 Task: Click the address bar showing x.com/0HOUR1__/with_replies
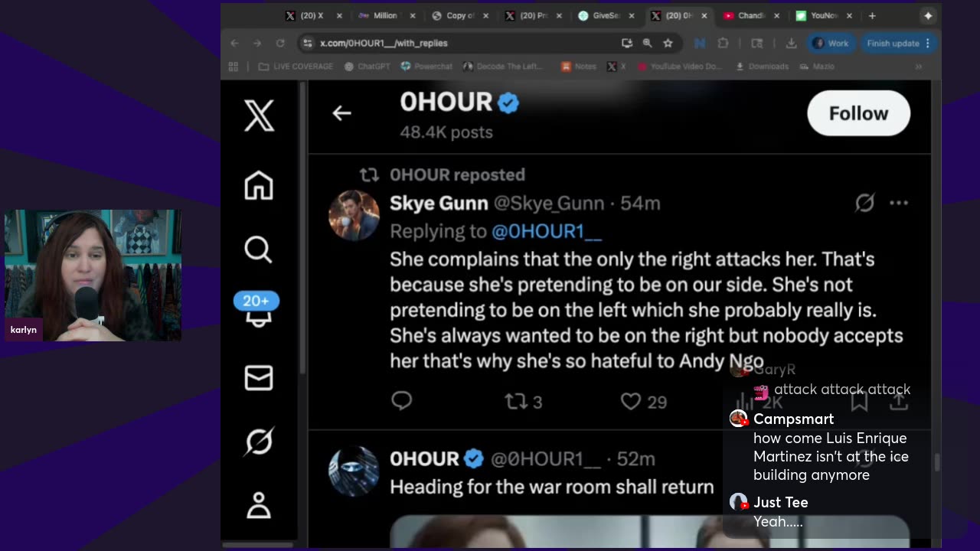coord(459,43)
